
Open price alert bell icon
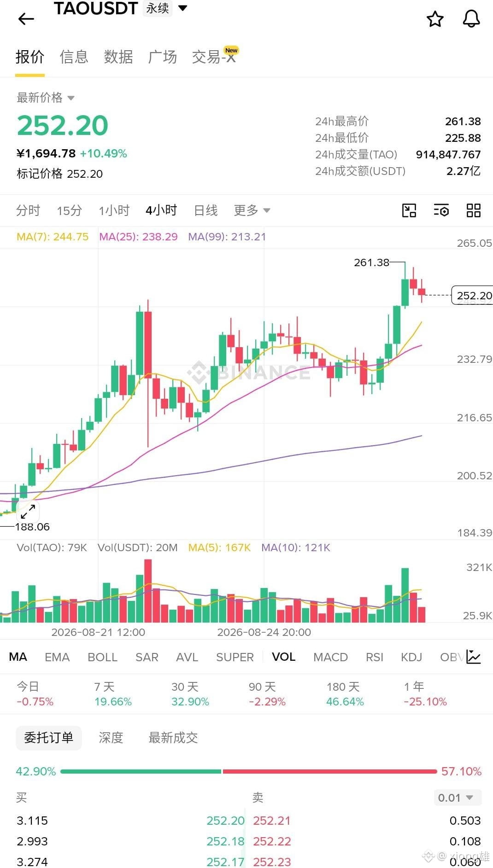click(x=471, y=19)
